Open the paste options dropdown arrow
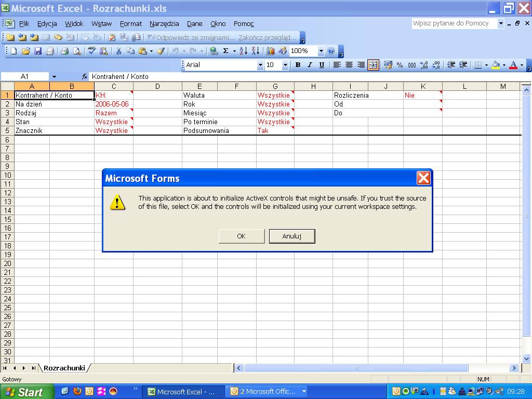The image size is (532, 399). click(151, 51)
